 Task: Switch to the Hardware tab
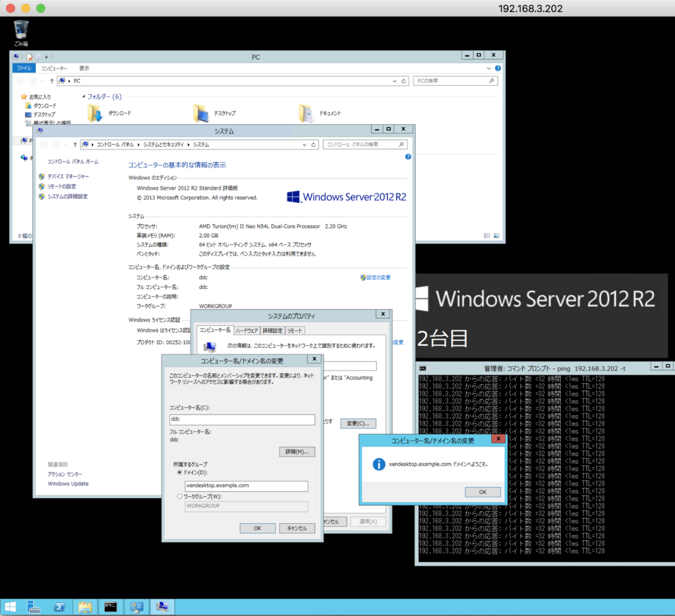click(x=247, y=330)
